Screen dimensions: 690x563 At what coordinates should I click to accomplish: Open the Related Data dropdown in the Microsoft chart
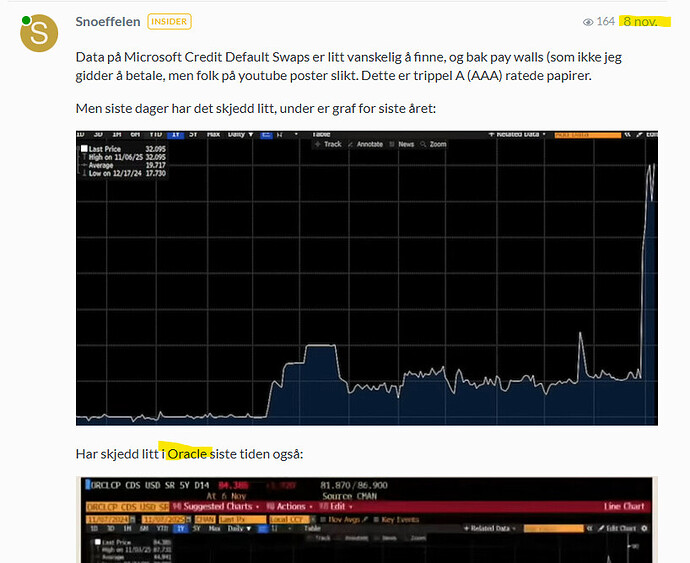point(518,133)
